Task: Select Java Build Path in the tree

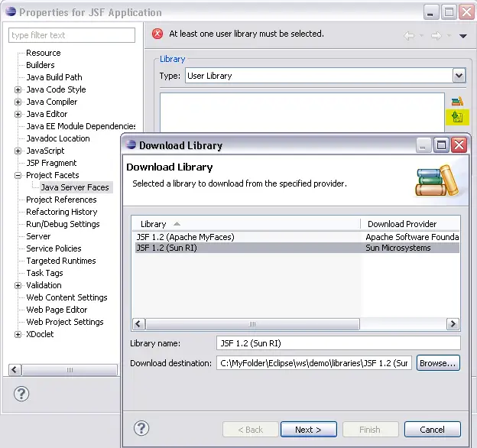Action: click(54, 77)
